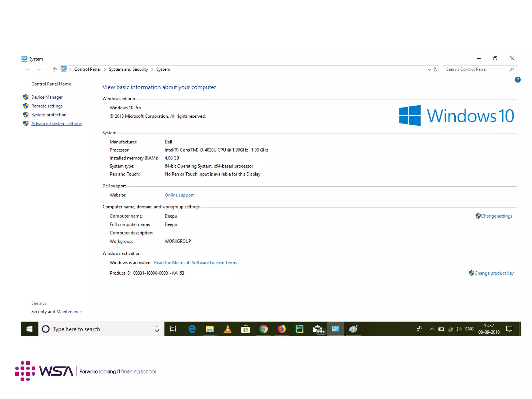Screen dimensions: 532x399
Task: Select Control Panel in the breadcrumb
Action: click(87, 69)
